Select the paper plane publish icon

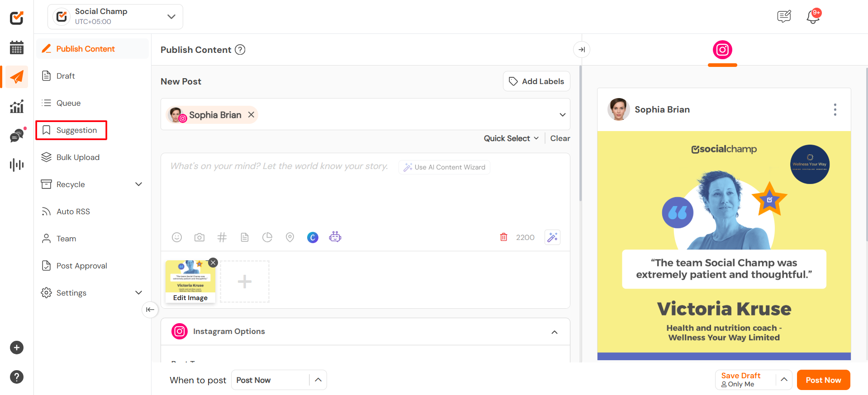pyautogui.click(x=17, y=77)
